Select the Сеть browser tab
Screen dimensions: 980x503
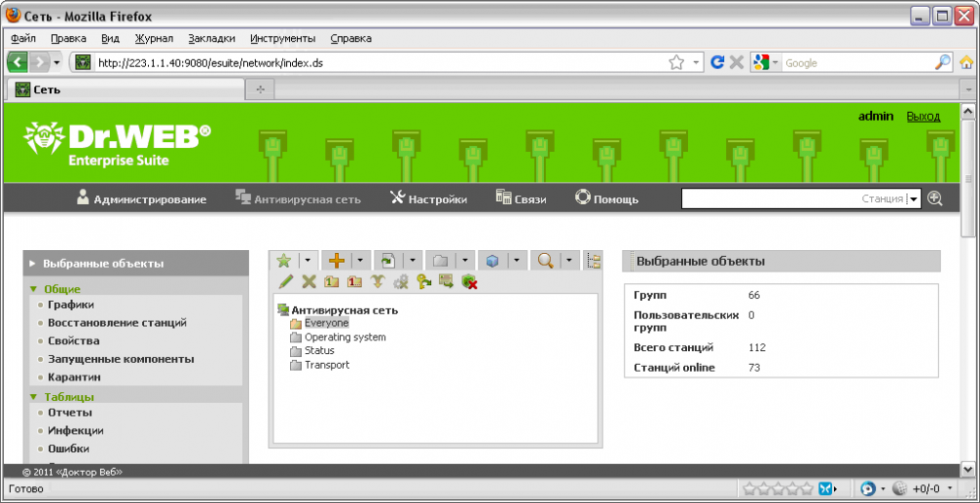click(125, 90)
